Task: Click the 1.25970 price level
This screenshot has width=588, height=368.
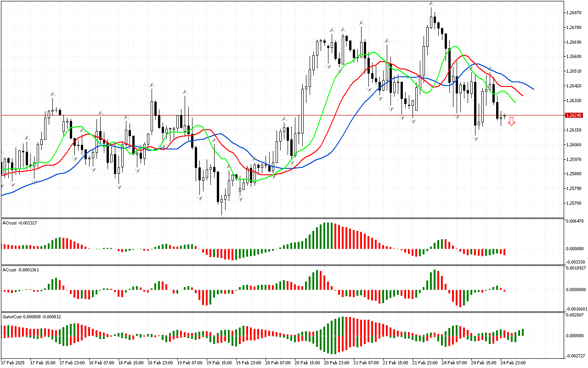Action: pos(574,160)
